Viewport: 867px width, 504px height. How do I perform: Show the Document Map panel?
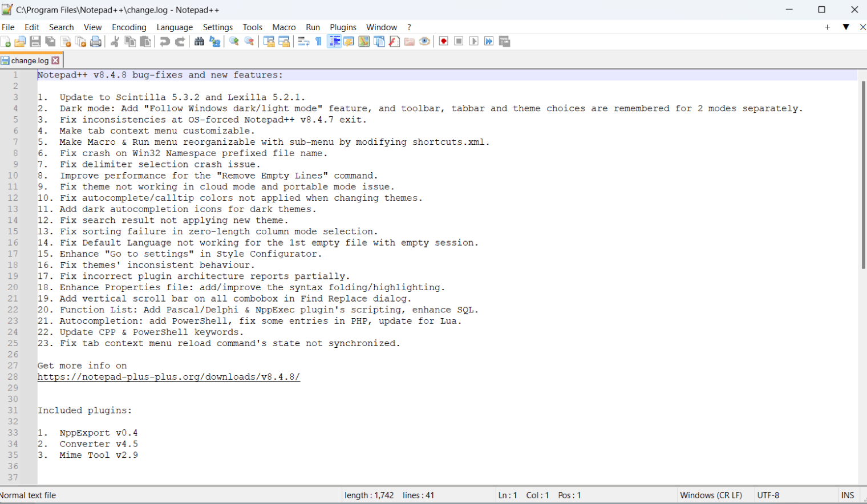tap(364, 42)
